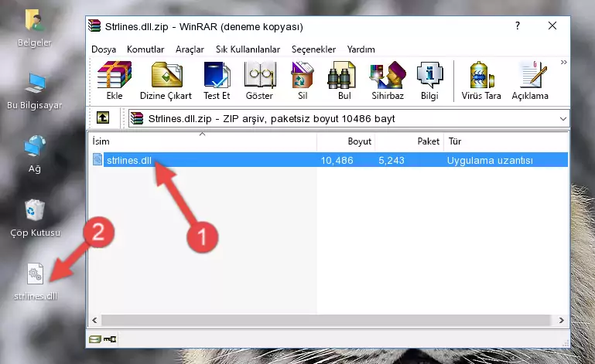Open the Dosya menu
Image resolution: width=595 pixels, height=364 pixels.
click(x=104, y=49)
